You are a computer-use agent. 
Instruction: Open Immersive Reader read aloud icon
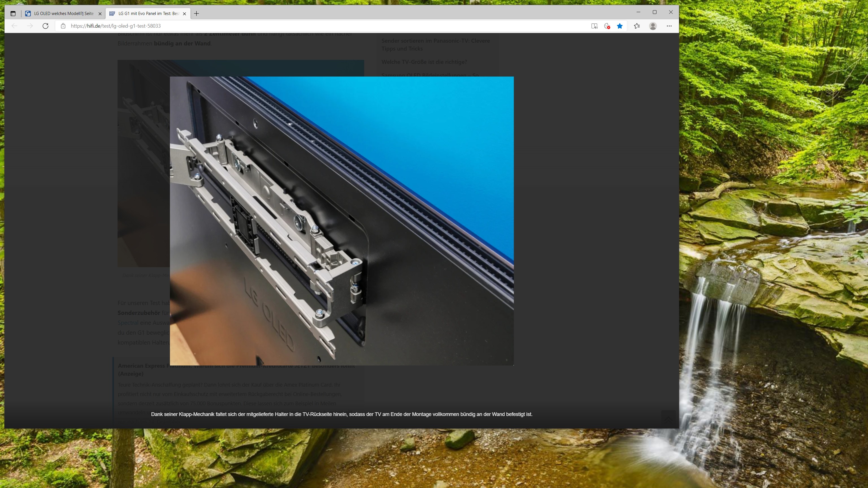594,26
